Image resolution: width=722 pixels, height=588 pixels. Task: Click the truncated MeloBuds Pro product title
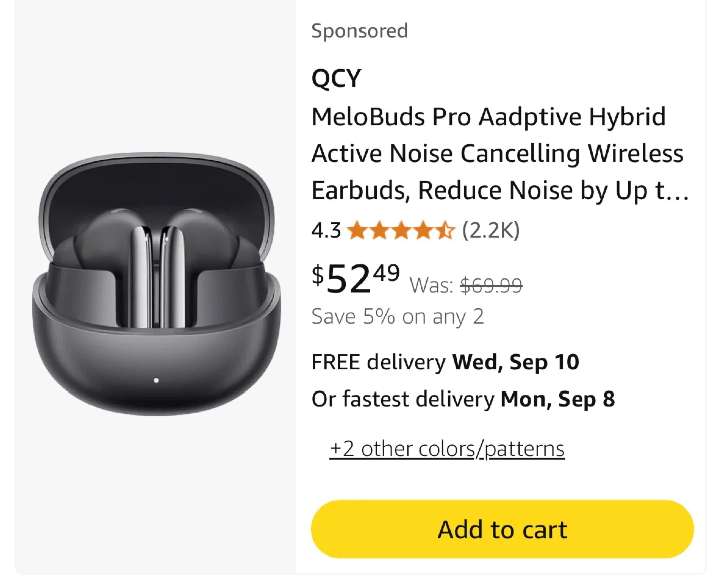(x=499, y=153)
